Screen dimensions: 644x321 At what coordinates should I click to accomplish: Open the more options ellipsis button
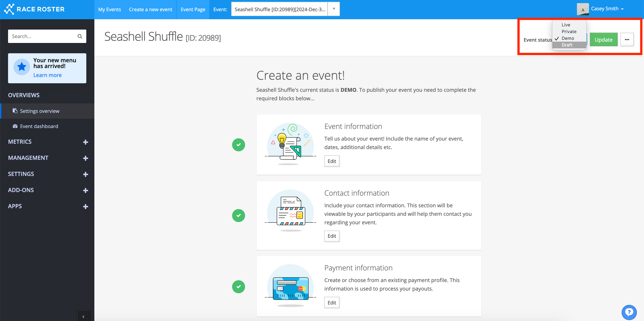627,40
